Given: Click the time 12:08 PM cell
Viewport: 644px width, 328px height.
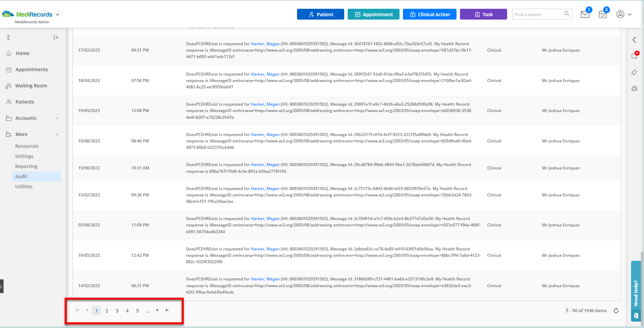Looking at the screenshot, I should coord(140,111).
